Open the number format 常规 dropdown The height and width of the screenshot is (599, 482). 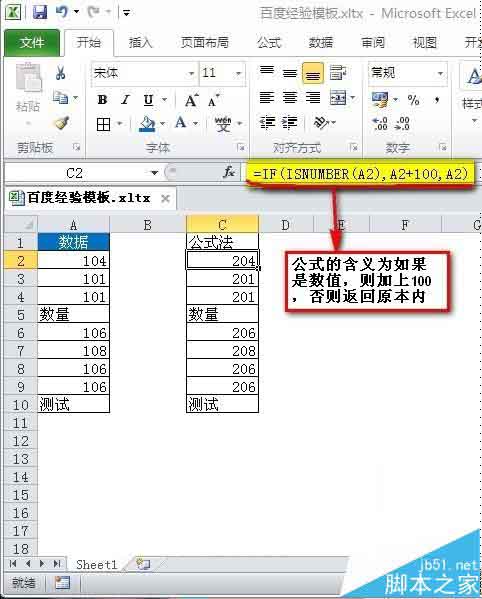pos(440,73)
